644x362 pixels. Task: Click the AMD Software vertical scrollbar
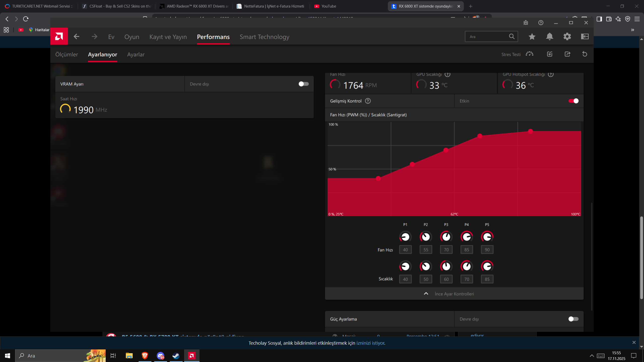(x=592, y=256)
